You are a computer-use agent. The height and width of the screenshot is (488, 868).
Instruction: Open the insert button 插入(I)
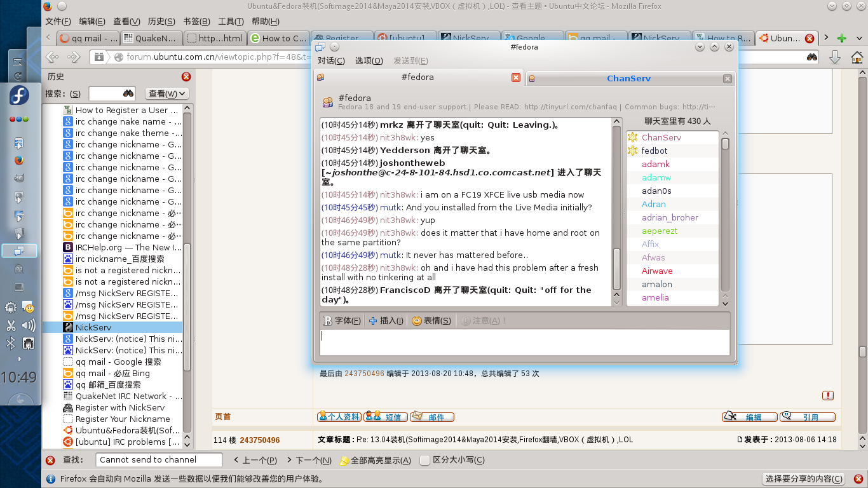[386, 321]
